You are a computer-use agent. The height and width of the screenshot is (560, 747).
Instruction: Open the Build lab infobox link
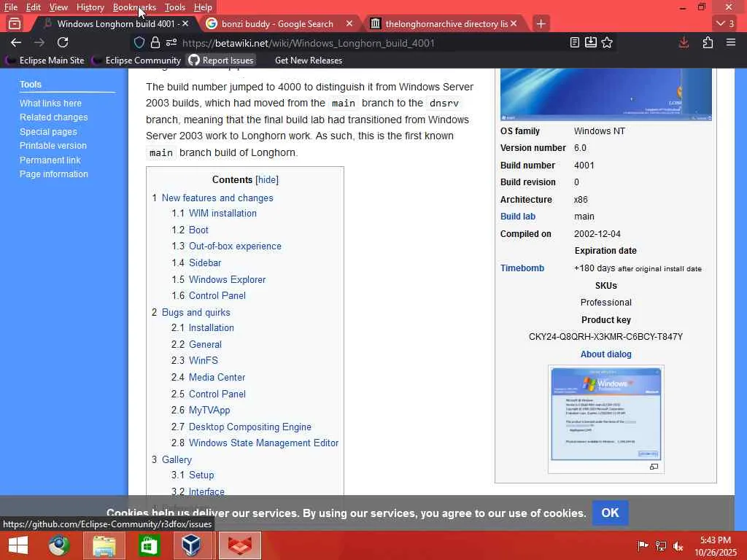point(518,217)
